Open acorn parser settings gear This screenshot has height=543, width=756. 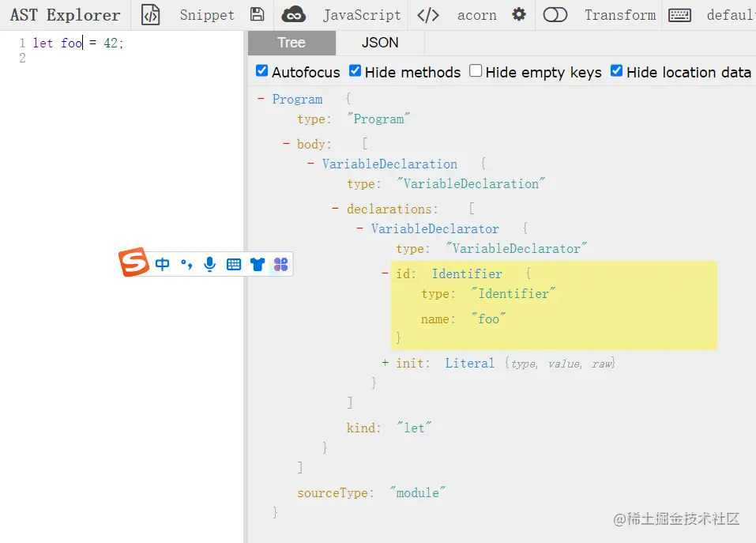tap(519, 14)
